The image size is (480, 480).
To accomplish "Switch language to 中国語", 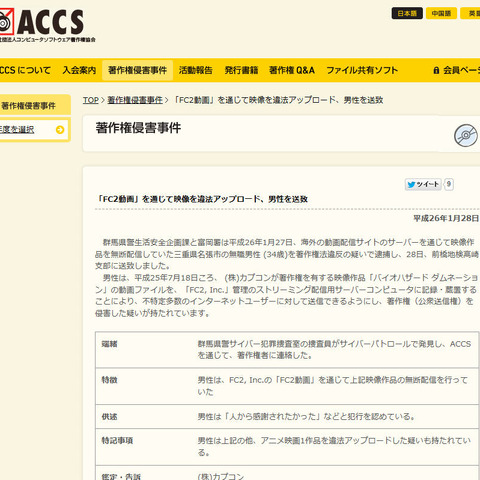I will pyautogui.click(x=441, y=13).
